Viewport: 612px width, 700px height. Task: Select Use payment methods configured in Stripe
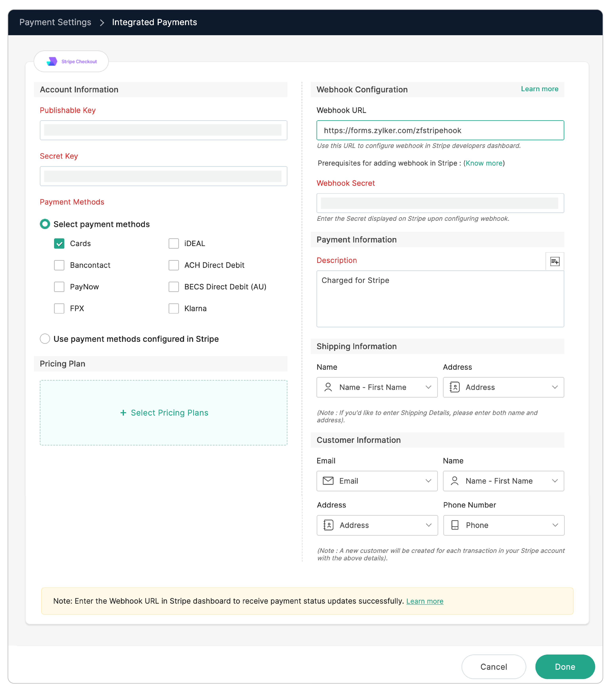click(x=45, y=339)
